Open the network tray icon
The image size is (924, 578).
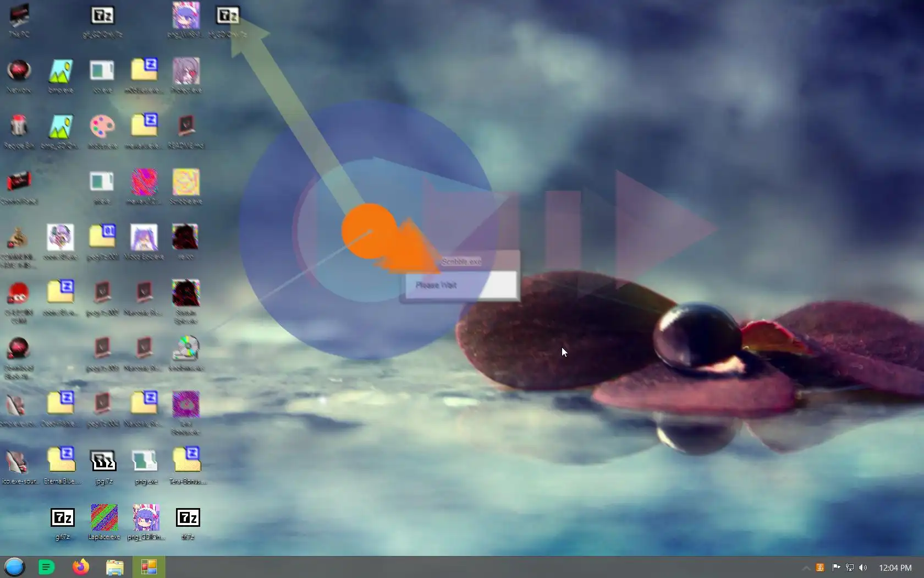coord(850,568)
